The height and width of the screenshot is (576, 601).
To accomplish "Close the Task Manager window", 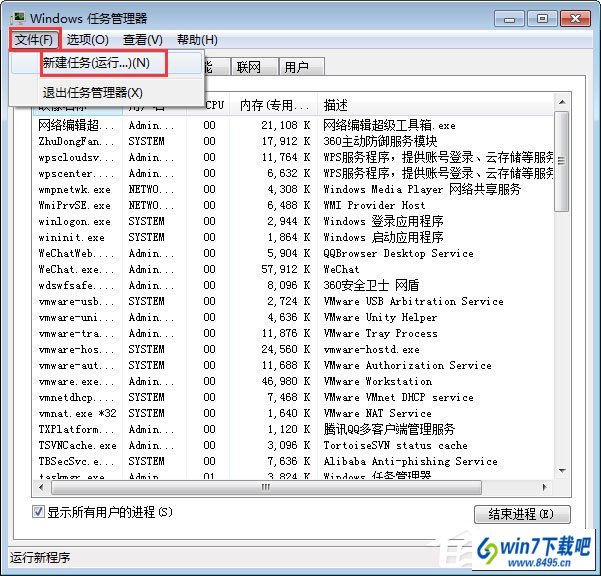I will [x=575, y=18].
